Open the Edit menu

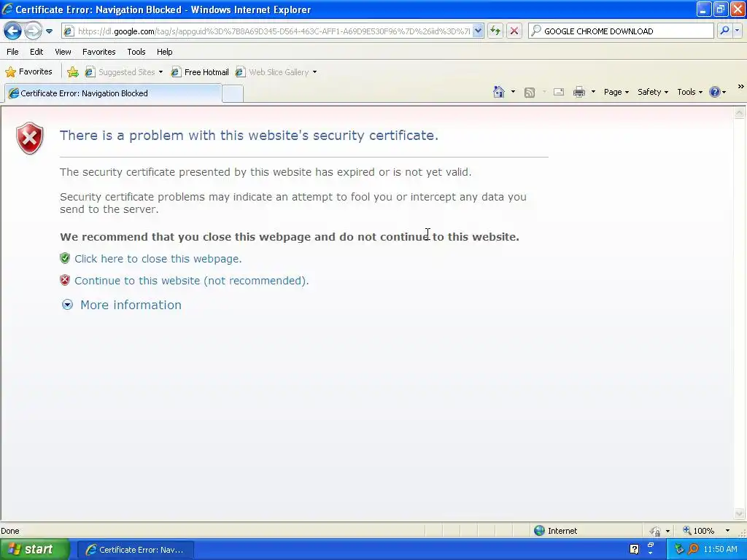36,52
